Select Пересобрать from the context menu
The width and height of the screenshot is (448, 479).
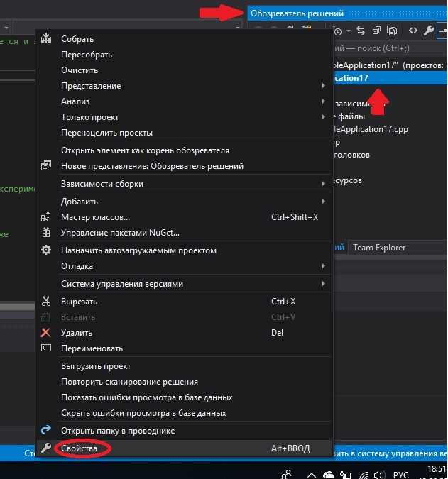coord(87,55)
